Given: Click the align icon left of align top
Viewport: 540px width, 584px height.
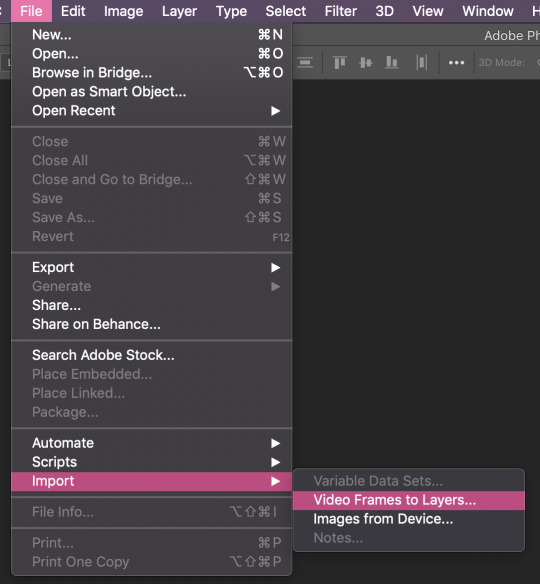Looking at the screenshot, I should (305, 62).
